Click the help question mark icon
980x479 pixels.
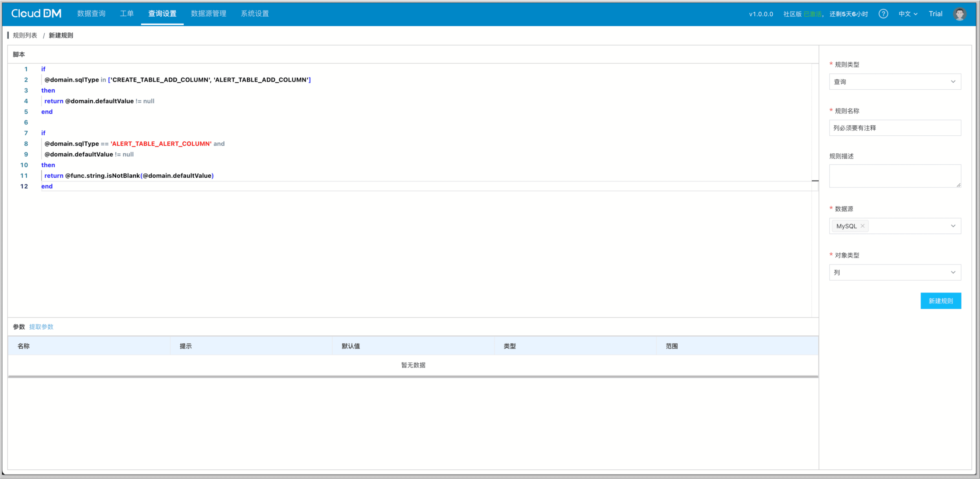tap(883, 14)
